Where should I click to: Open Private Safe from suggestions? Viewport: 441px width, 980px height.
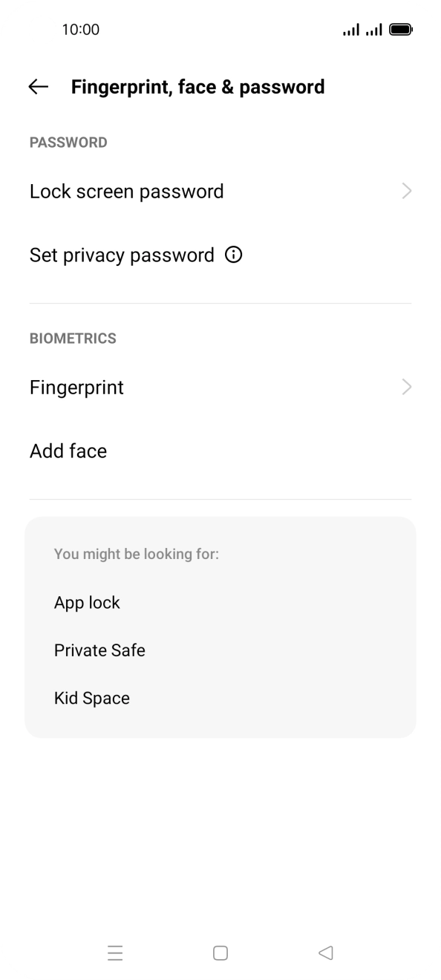point(99,650)
